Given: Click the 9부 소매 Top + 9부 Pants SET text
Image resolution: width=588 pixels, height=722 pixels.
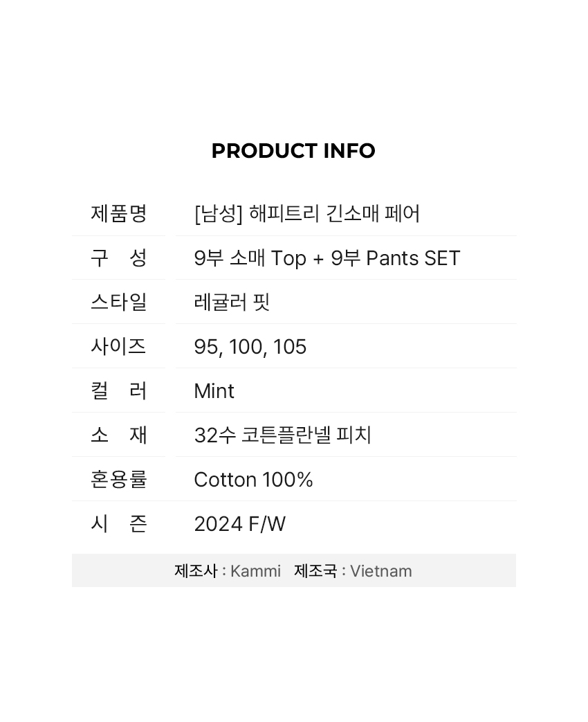Looking at the screenshot, I should (x=327, y=258).
